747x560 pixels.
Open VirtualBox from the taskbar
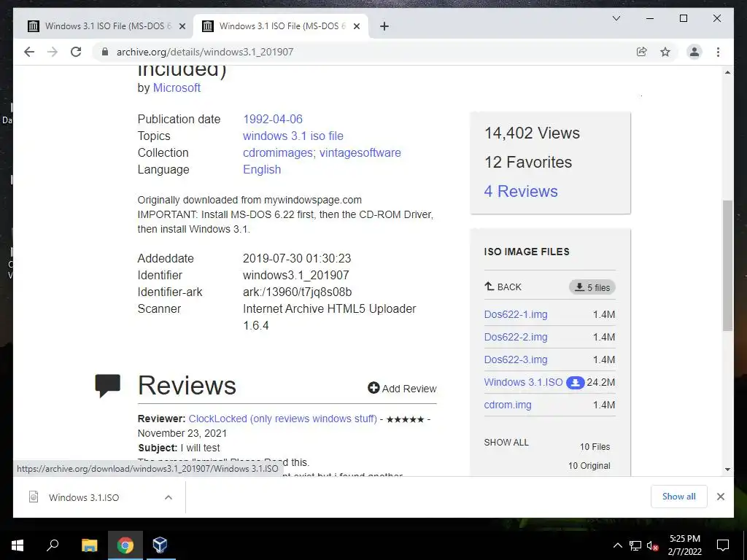[x=160, y=545]
